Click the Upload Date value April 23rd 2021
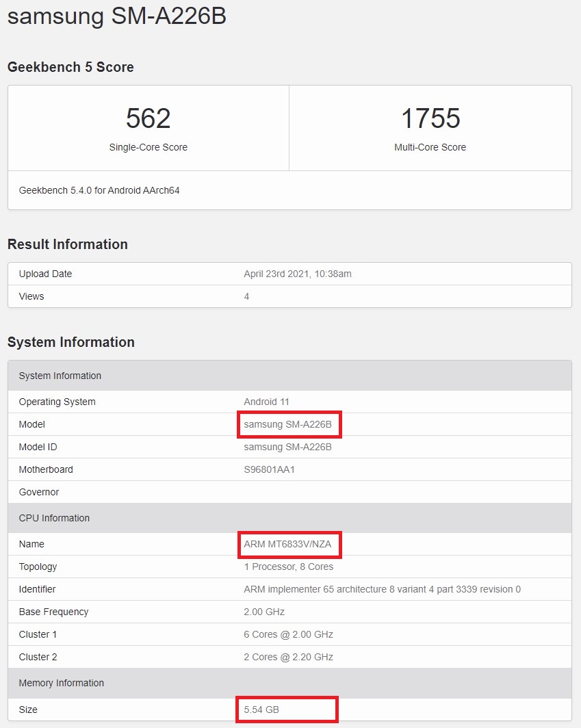 click(297, 274)
